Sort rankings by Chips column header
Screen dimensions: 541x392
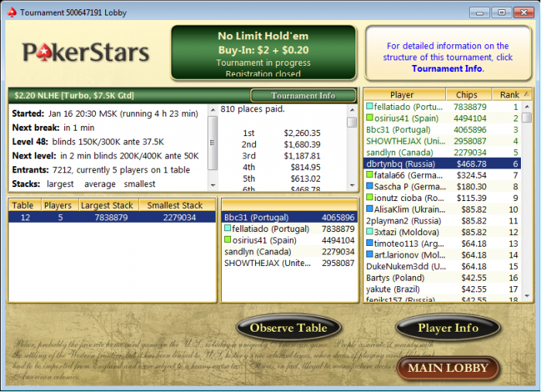(x=468, y=94)
